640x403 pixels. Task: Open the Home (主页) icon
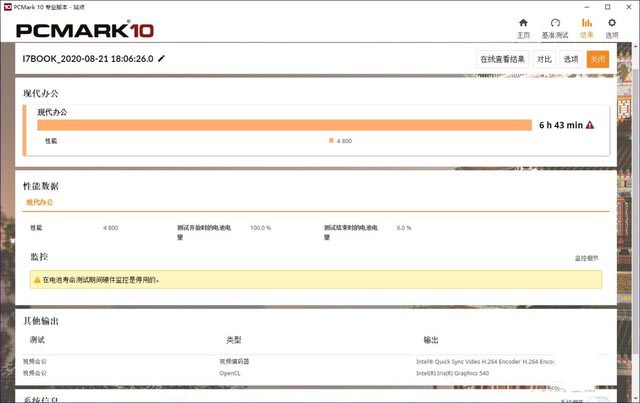[523, 23]
